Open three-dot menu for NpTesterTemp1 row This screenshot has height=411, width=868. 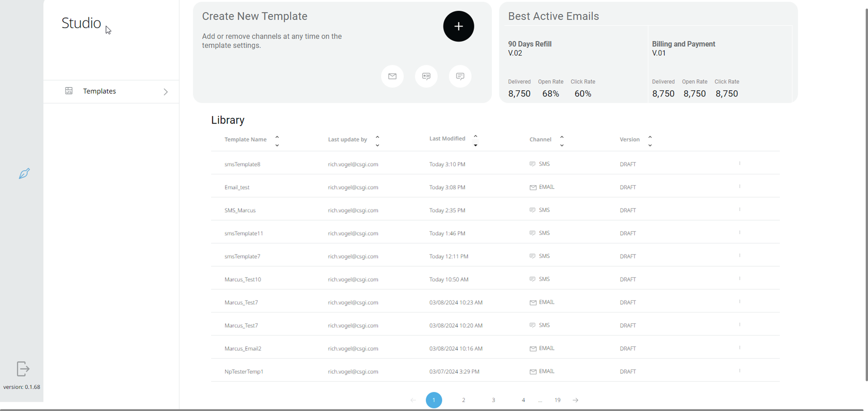click(740, 371)
